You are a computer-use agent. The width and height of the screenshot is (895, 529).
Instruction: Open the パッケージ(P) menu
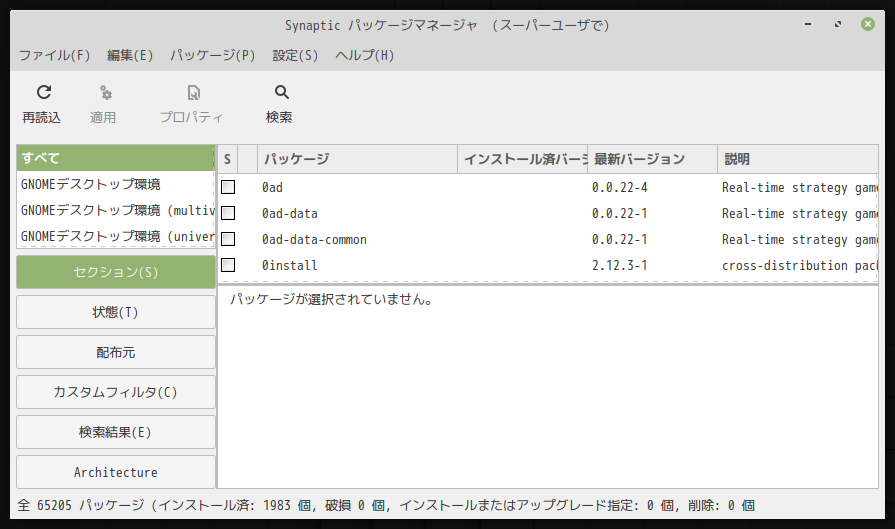(212, 55)
